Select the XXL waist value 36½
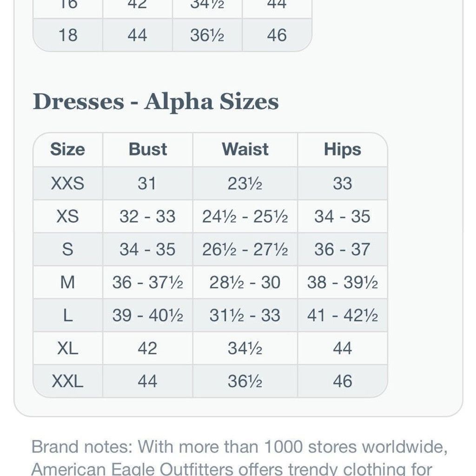 pyautogui.click(x=245, y=381)
